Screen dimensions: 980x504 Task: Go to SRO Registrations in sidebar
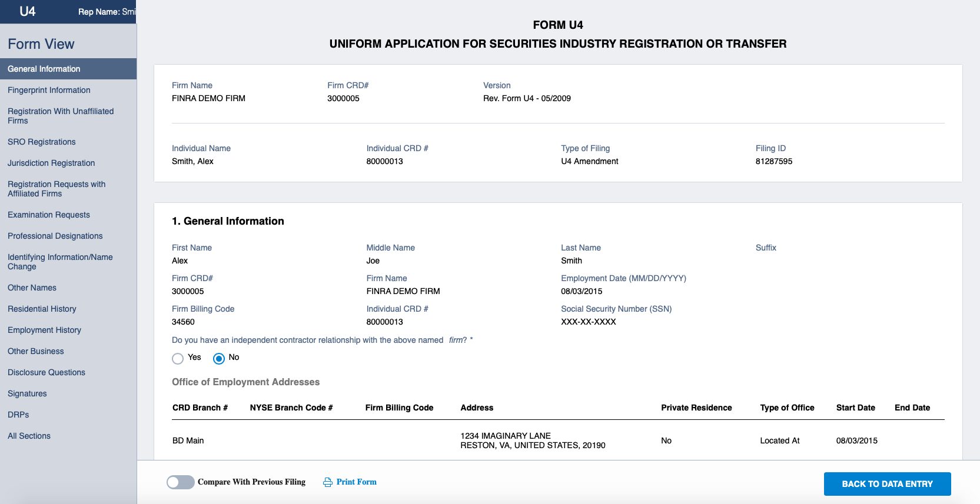[x=42, y=142]
